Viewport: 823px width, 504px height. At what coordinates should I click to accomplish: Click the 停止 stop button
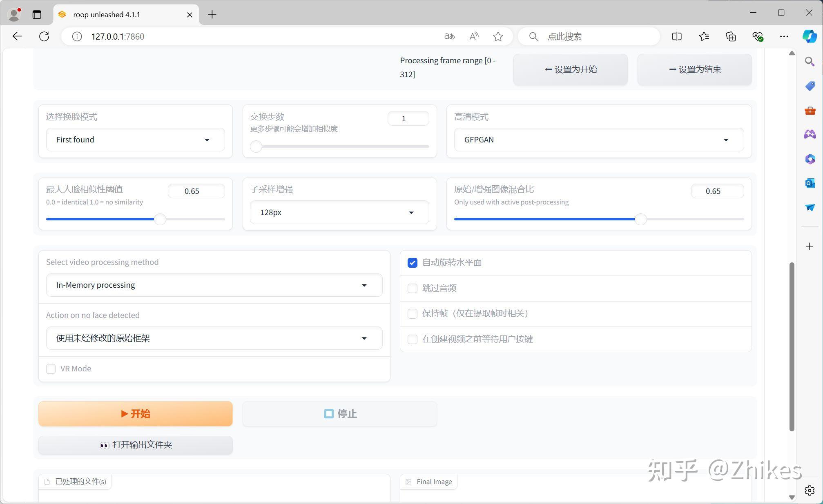coord(339,413)
